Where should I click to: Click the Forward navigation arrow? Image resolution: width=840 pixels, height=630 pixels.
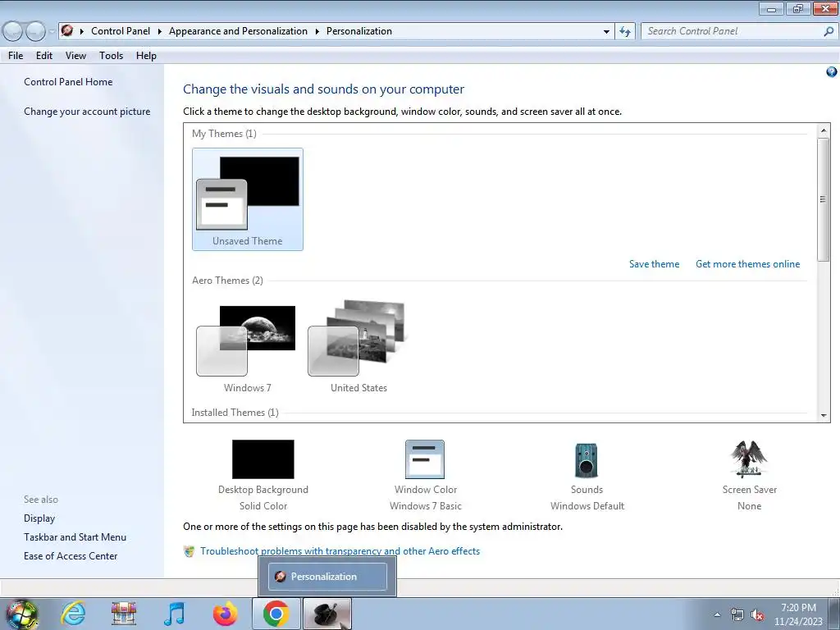(x=35, y=31)
